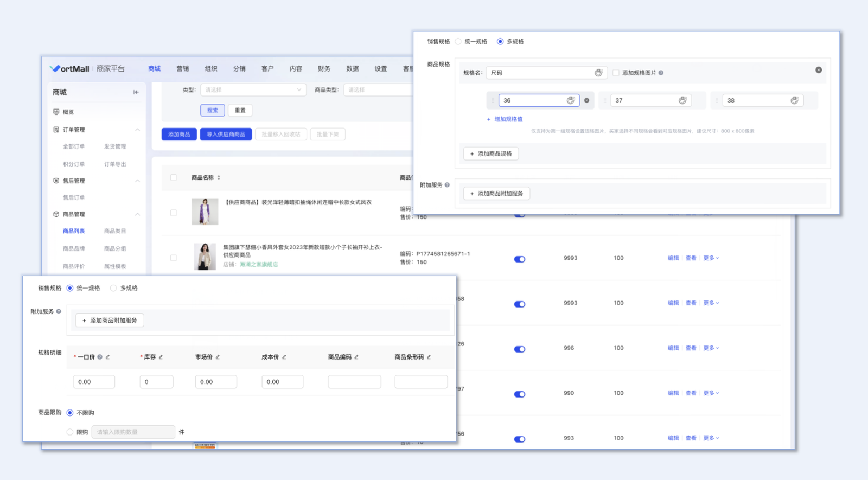Click the 增加规格值 link

click(x=508, y=119)
